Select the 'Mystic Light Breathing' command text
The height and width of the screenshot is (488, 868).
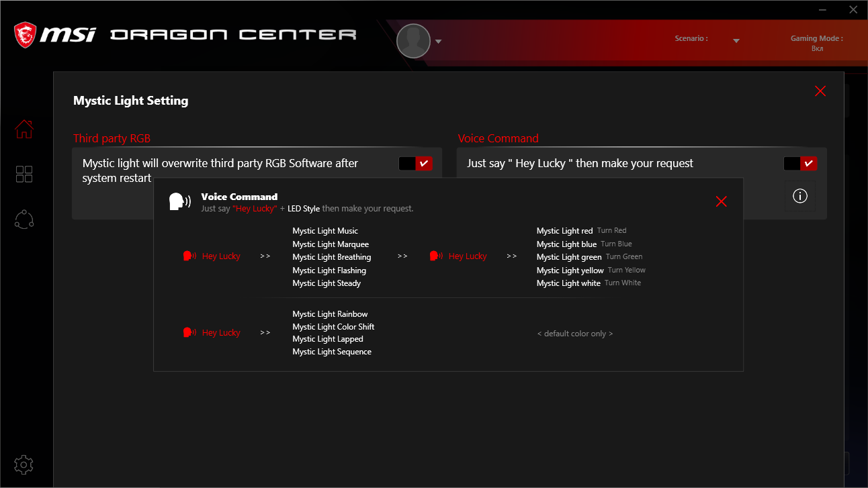(x=332, y=257)
